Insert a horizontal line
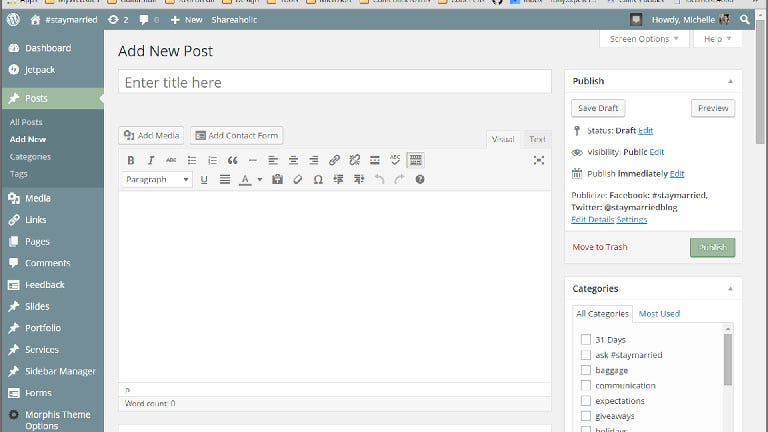 pyautogui.click(x=253, y=160)
